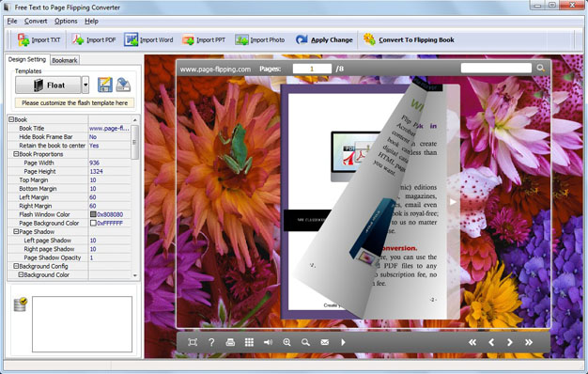Open the help question mark icon
Image resolution: width=588 pixels, height=374 pixels.
211,342
